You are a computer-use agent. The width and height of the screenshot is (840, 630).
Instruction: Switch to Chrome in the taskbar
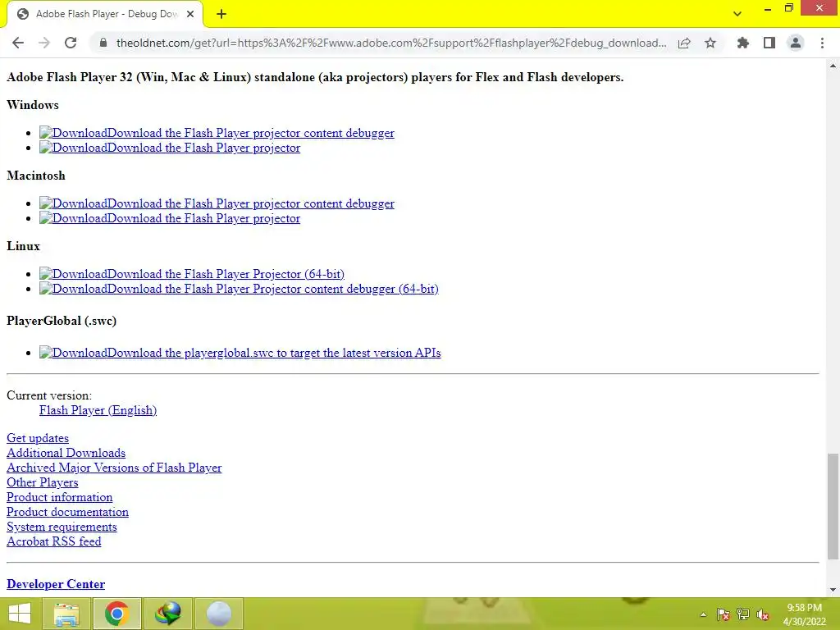point(116,614)
